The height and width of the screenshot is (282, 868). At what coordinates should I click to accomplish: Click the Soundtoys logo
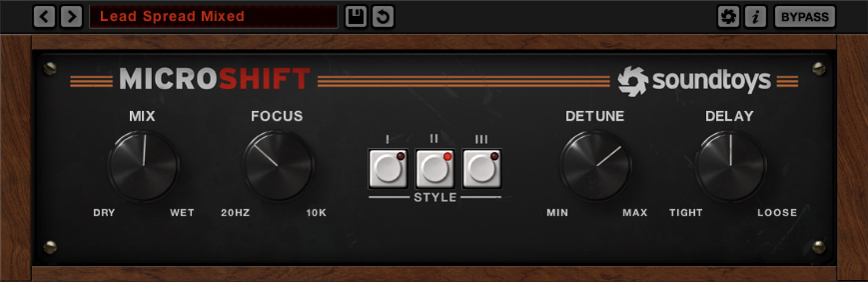(x=694, y=81)
